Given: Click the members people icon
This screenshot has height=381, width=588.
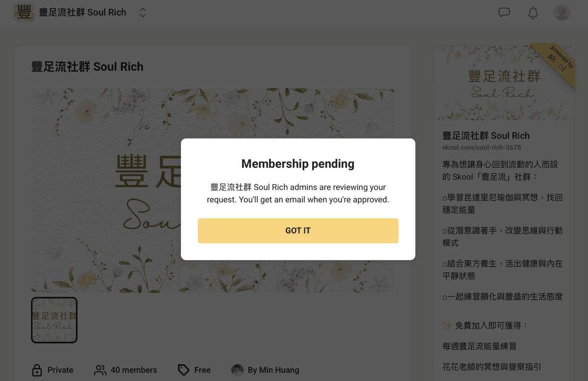Looking at the screenshot, I should [x=100, y=370].
